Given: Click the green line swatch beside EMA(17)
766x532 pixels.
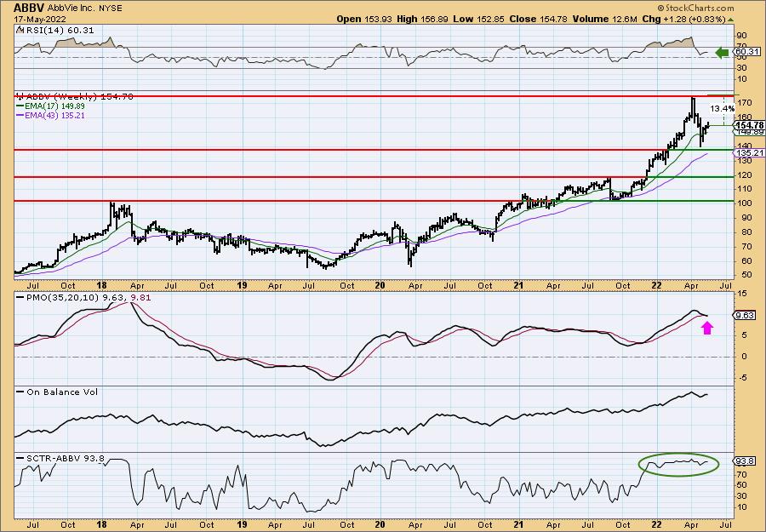Looking at the screenshot, I should click(x=22, y=106).
